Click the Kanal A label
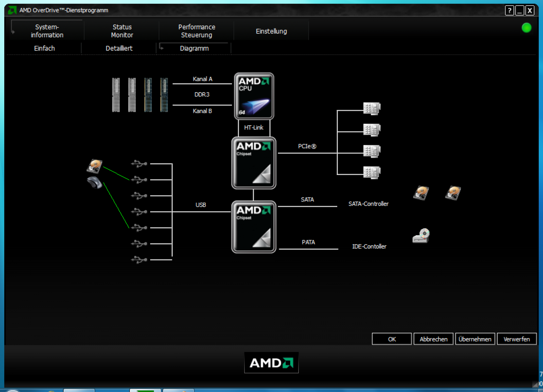 202,79
